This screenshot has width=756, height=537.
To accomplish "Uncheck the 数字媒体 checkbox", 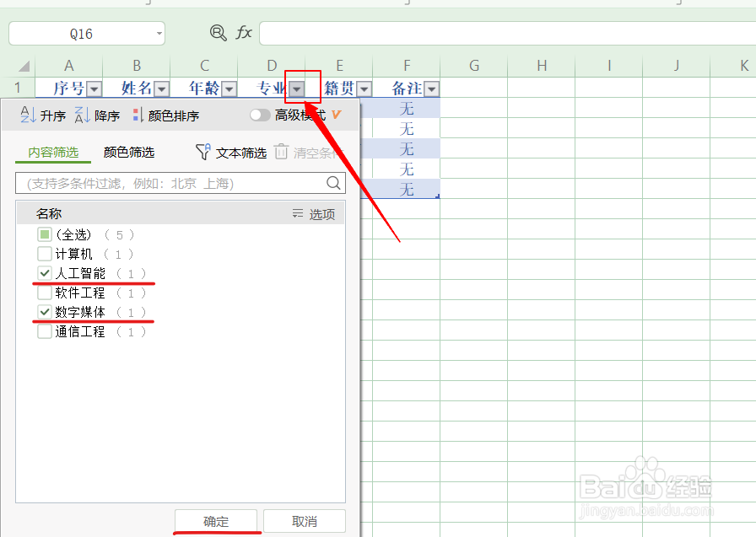I will (45, 312).
